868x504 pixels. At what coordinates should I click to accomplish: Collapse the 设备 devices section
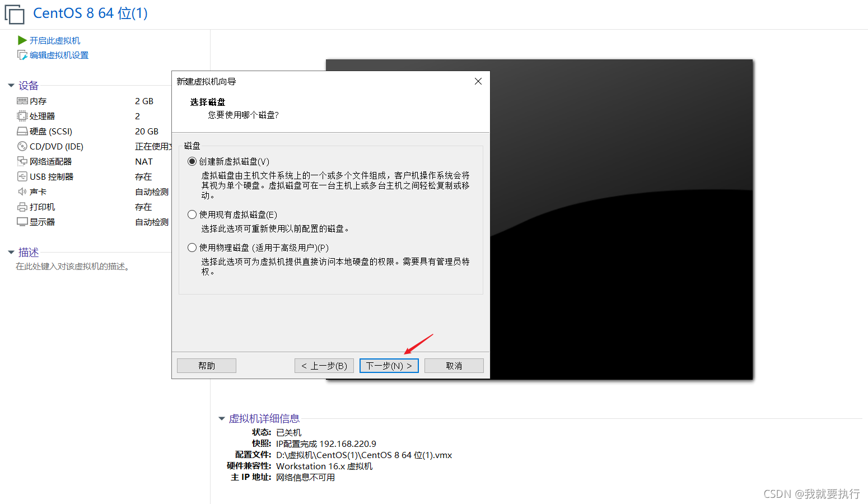11,86
